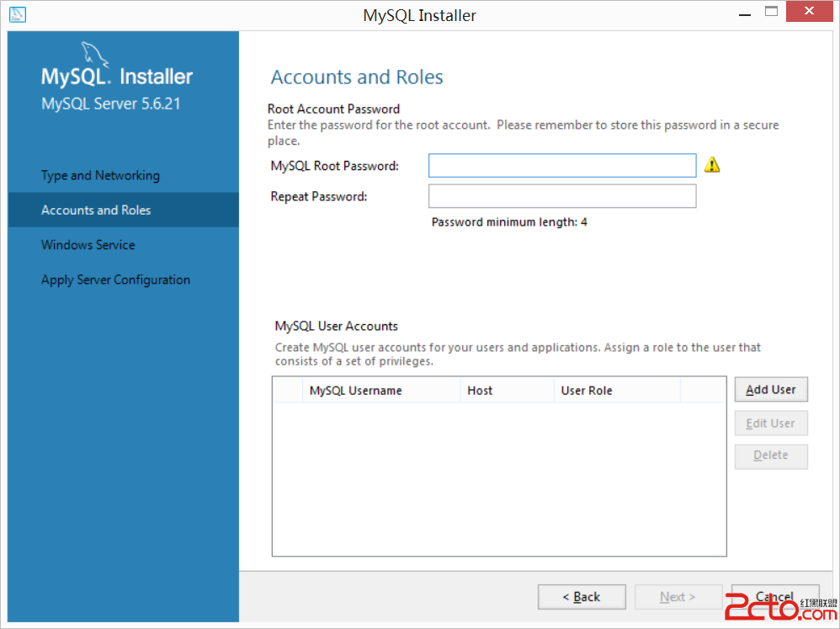Click the Edit User button
840x629 pixels.
771,424
